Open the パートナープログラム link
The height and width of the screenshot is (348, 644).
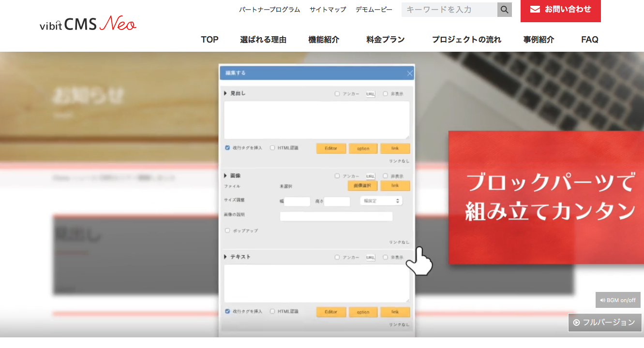pyautogui.click(x=269, y=10)
